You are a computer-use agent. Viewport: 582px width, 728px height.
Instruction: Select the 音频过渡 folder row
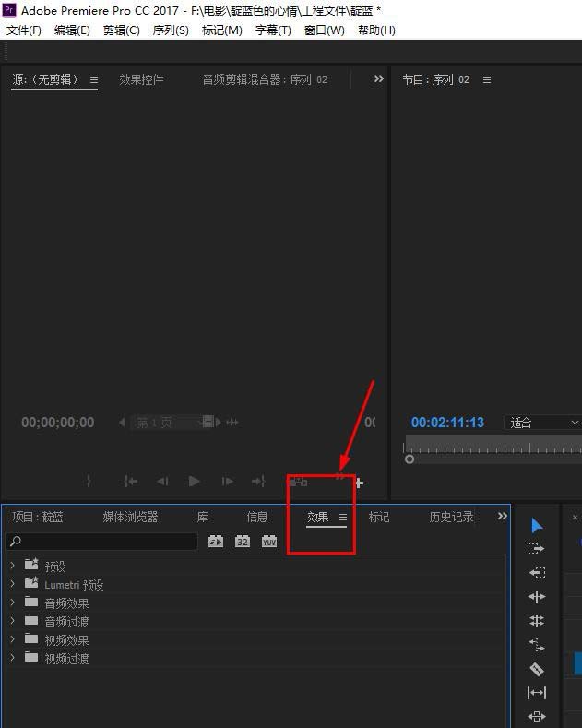click(255, 621)
